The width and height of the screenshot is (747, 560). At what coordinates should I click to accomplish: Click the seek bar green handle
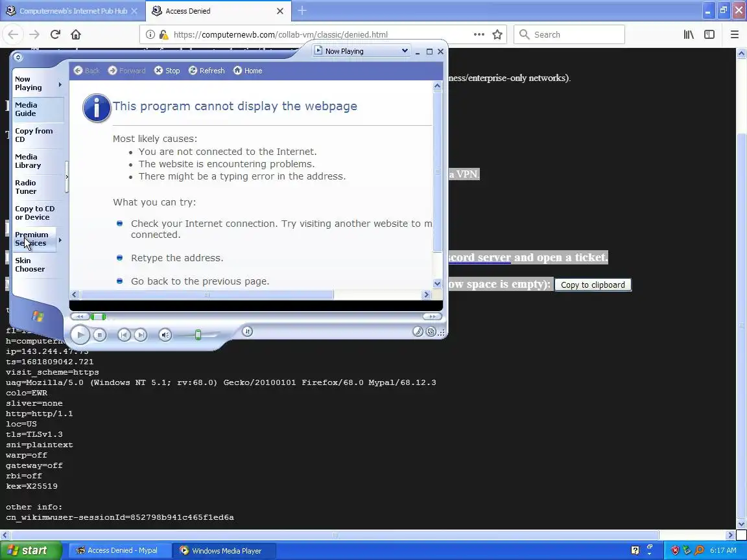point(99,317)
